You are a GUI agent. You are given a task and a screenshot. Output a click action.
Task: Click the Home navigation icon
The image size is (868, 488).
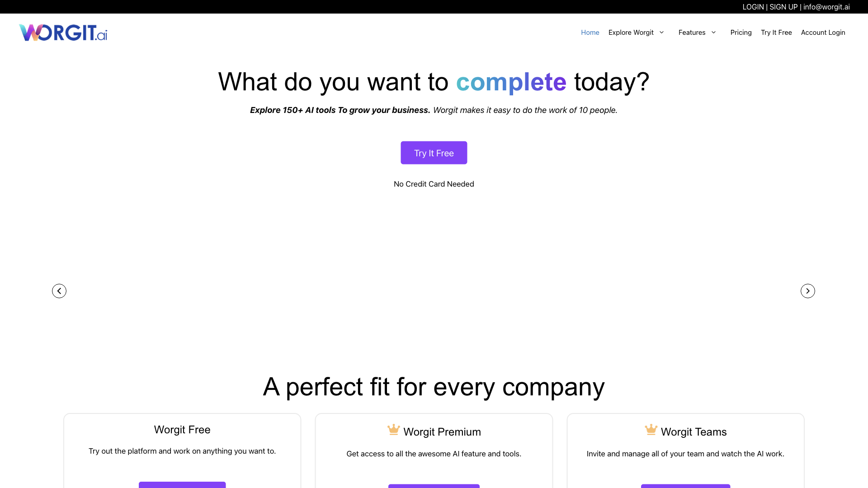point(590,32)
